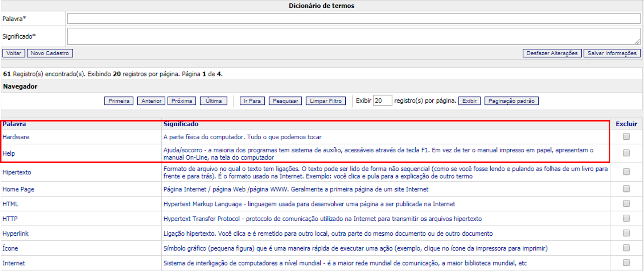
Task: Click the Paginação padrão button
Action: (x=511, y=101)
